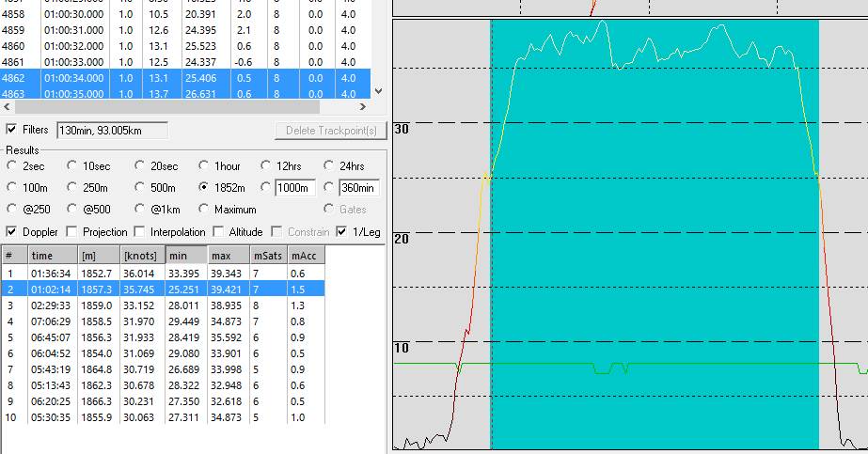Uncheck the Doppler checkbox
The width and height of the screenshot is (868, 454).
pyautogui.click(x=11, y=231)
